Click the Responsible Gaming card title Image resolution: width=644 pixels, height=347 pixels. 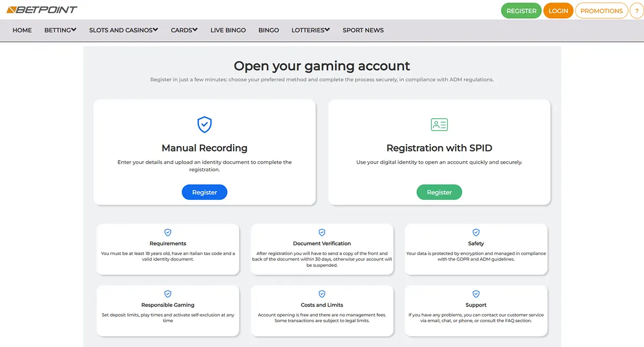[168, 305]
